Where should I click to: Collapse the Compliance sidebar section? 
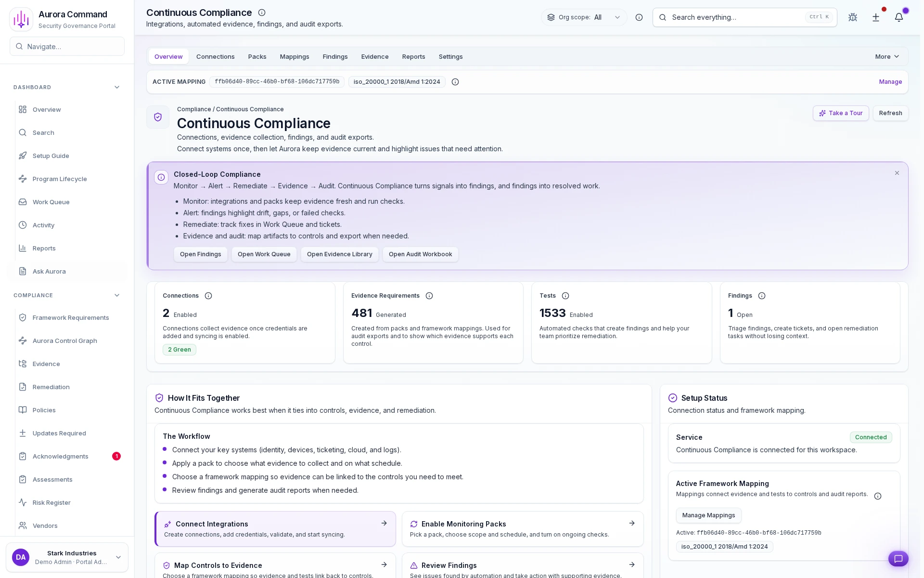tap(117, 295)
